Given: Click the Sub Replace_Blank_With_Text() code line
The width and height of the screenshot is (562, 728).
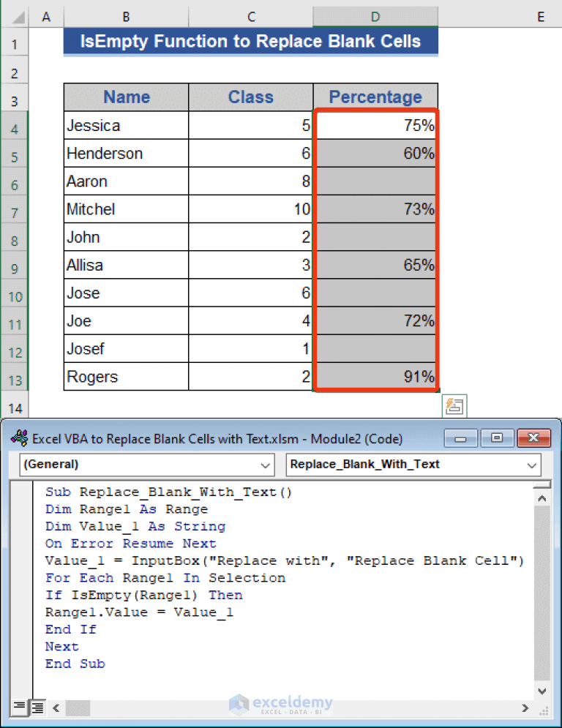Looking at the screenshot, I should click(168, 492).
